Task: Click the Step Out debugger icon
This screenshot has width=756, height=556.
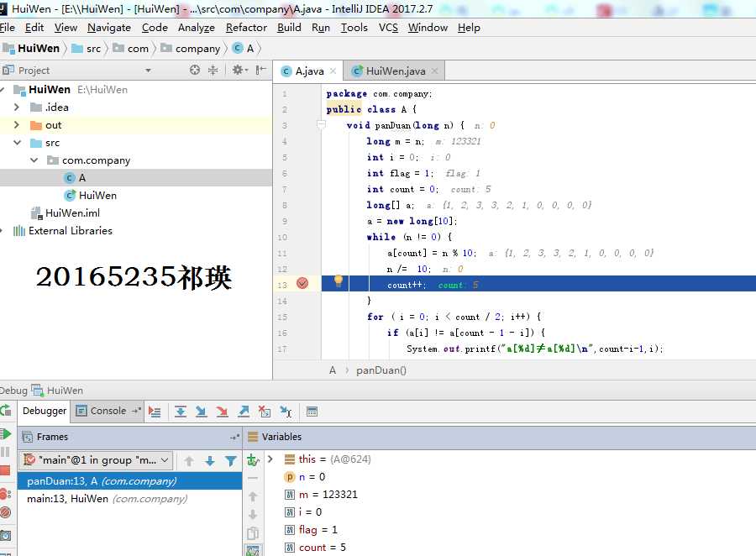Action: coord(244,412)
